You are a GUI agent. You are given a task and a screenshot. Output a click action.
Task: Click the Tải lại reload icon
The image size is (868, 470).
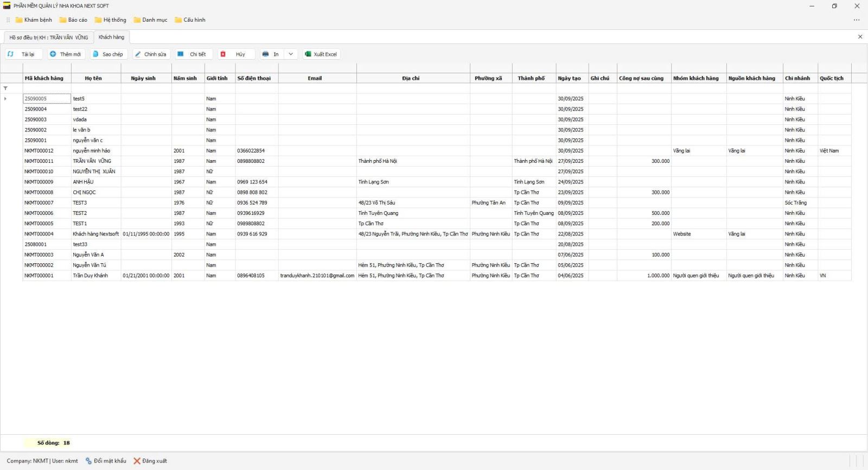[x=11, y=54]
